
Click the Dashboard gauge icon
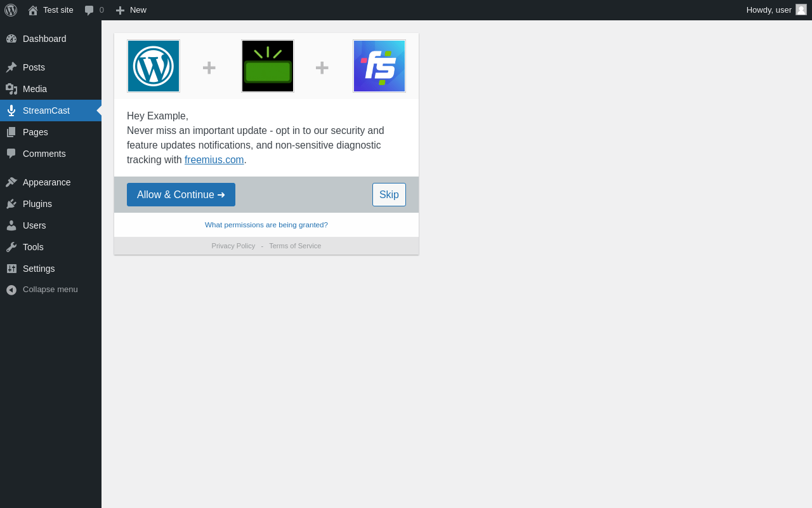11,39
